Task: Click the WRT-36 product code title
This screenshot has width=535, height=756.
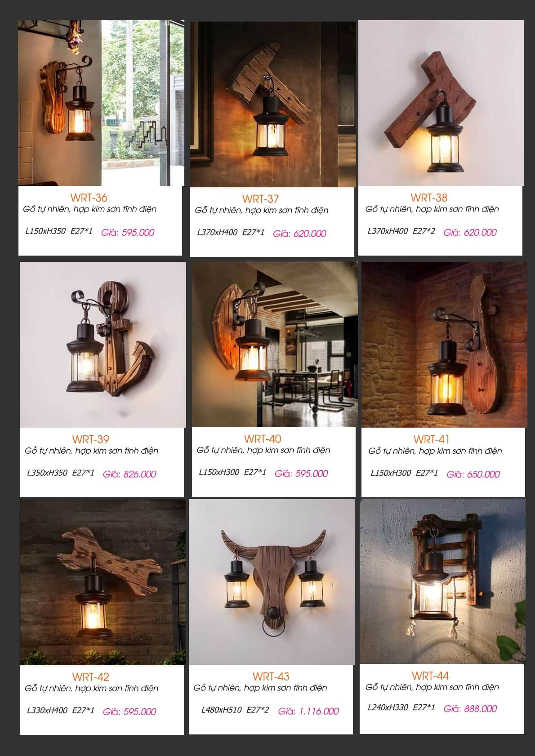Action: pyautogui.click(x=89, y=198)
